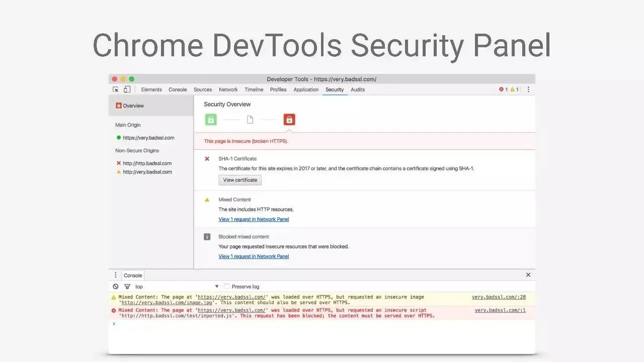Enable the Preserve log checkbox
The width and height of the screenshot is (644, 362).
[227, 287]
